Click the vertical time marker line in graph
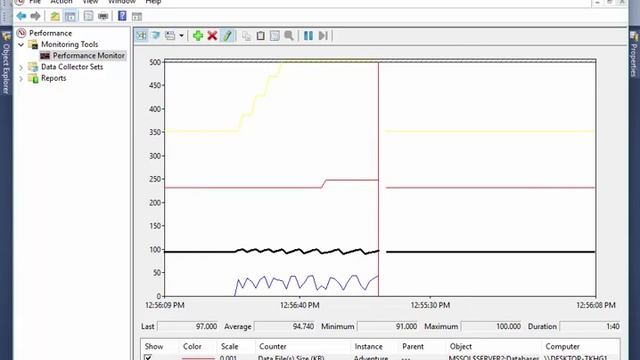This screenshot has width=640, height=360. tap(378, 179)
